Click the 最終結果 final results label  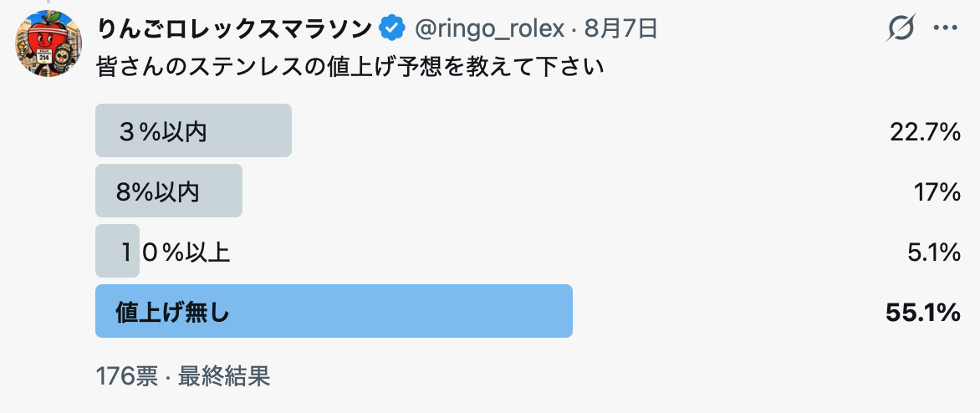(x=224, y=376)
